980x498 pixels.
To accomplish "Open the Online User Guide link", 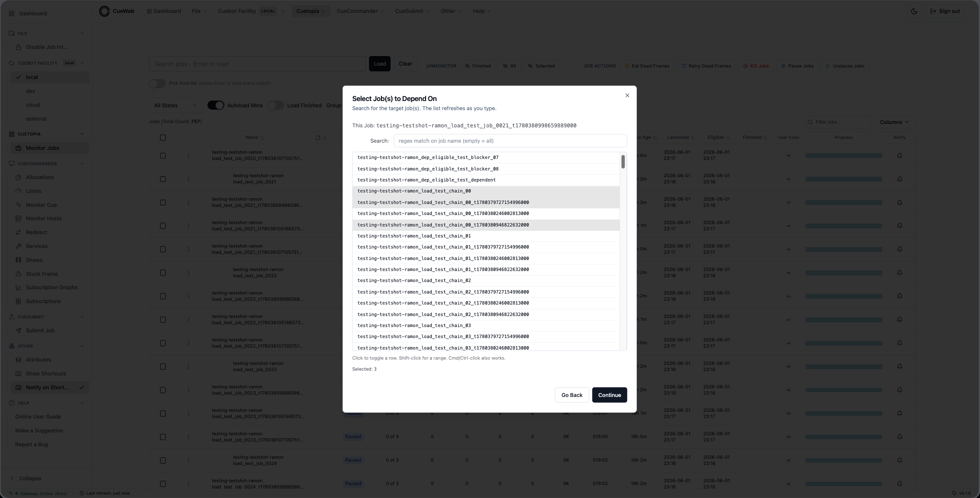I will pyautogui.click(x=38, y=417).
